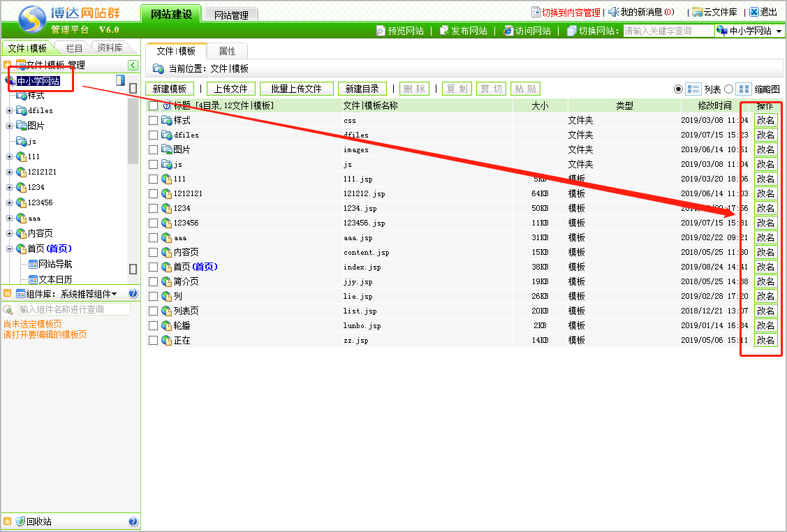The width and height of the screenshot is (787, 532).
Task: Open the 属性 tab
Action: 227,51
